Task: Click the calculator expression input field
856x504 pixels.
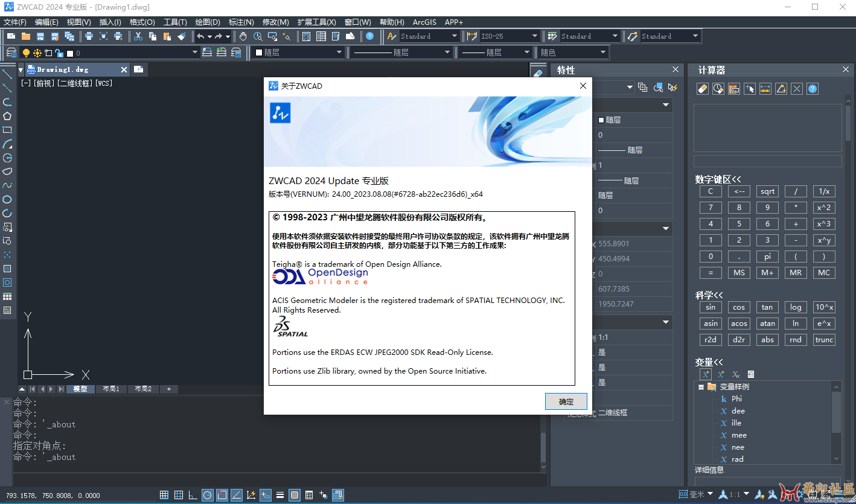Action: (x=767, y=161)
